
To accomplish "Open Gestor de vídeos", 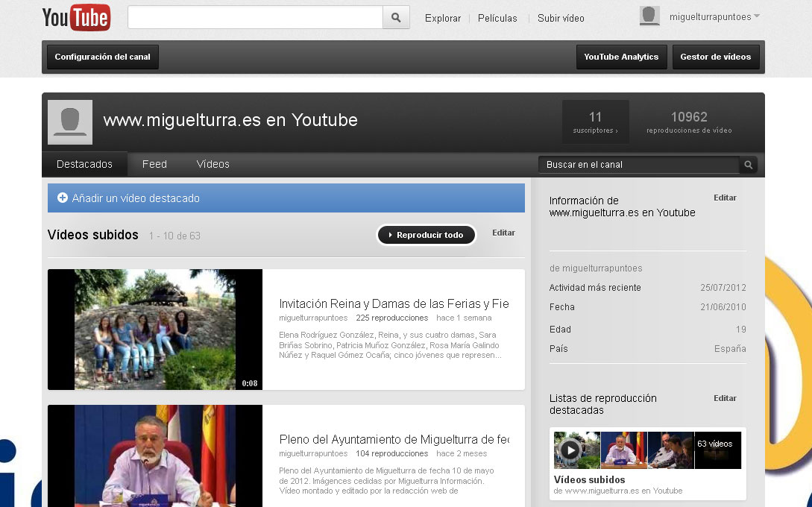I will pos(716,57).
